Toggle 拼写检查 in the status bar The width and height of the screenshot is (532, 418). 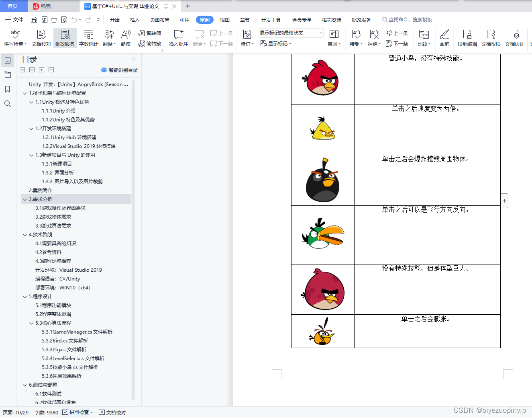[x=77, y=412]
